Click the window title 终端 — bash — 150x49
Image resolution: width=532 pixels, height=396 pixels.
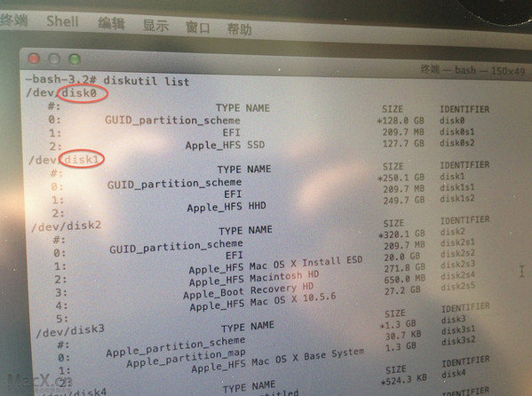tap(472, 70)
